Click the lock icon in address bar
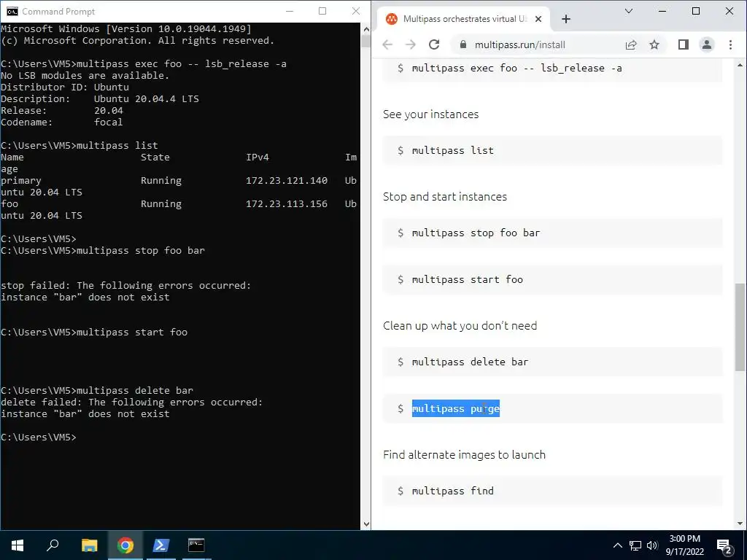The image size is (747, 560). (x=463, y=44)
